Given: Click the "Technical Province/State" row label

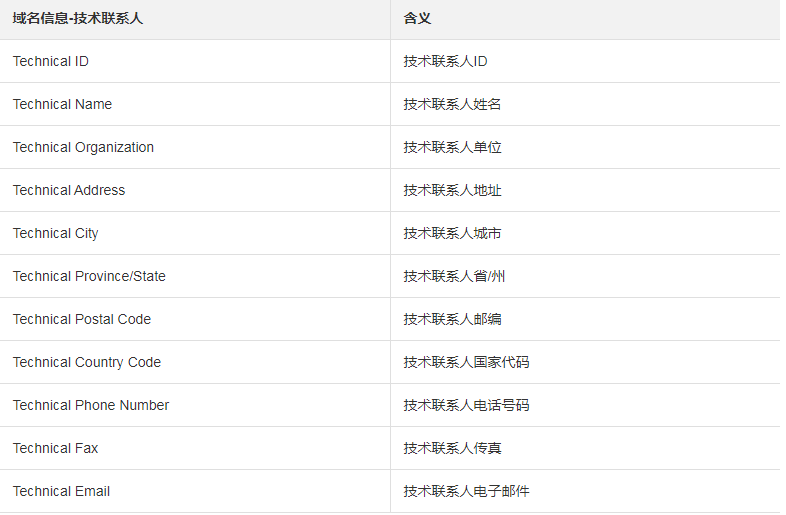Looking at the screenshot, I should tap(90, 277).
